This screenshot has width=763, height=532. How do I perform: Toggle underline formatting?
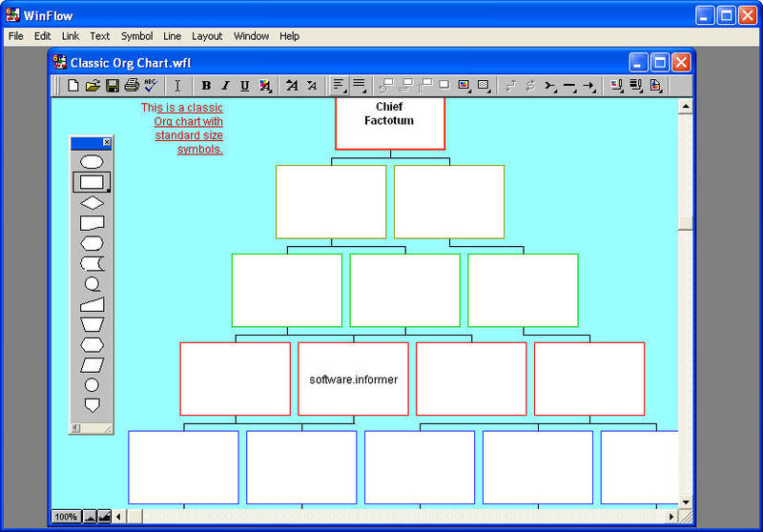(x=245, y=86)
